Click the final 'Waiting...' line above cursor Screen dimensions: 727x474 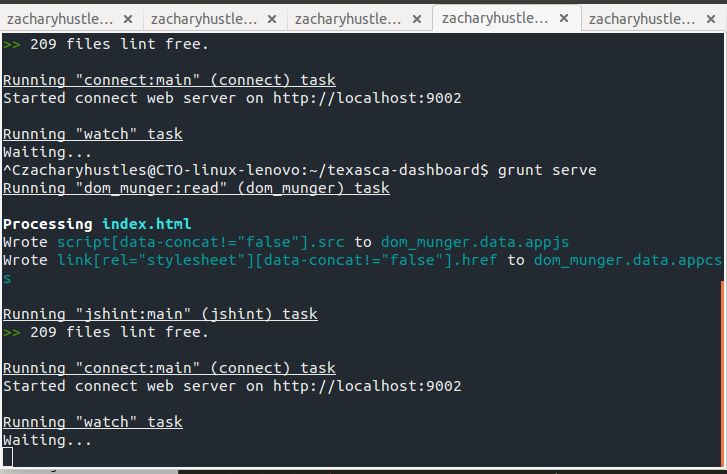click(47, 440)
